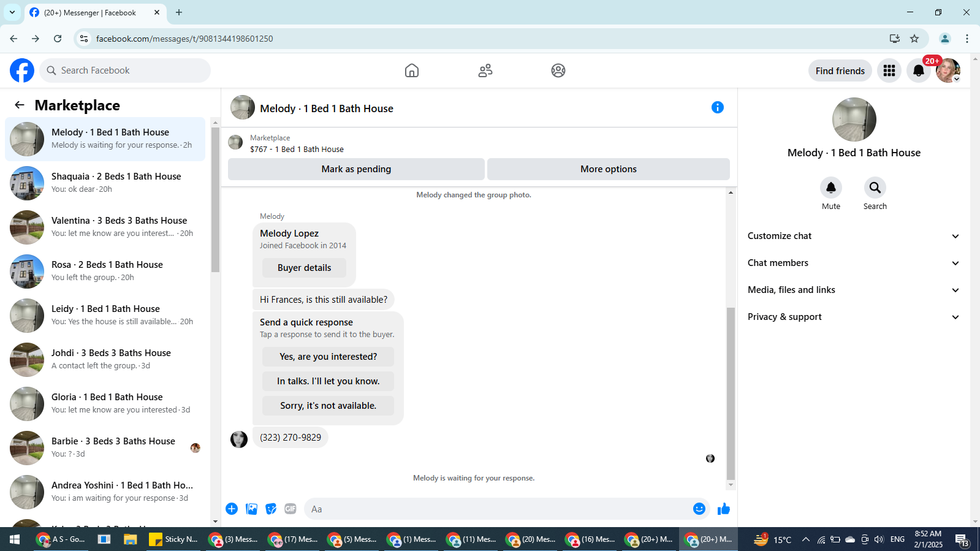Open the notifications bell icon
980x551 pixels.
pos(919,70)
